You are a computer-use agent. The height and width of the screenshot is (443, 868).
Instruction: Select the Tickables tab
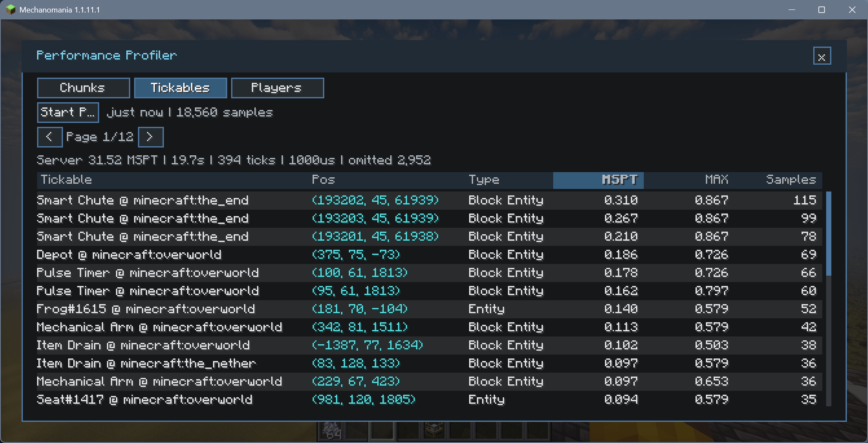180,88
